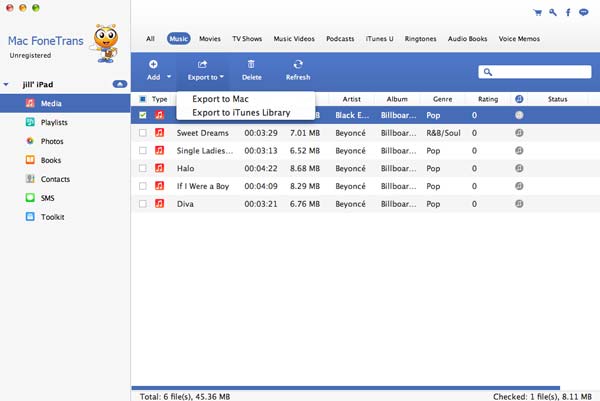
Task: Click the Add plus icon
Action: pyautogui.click(x=153, y=64)
